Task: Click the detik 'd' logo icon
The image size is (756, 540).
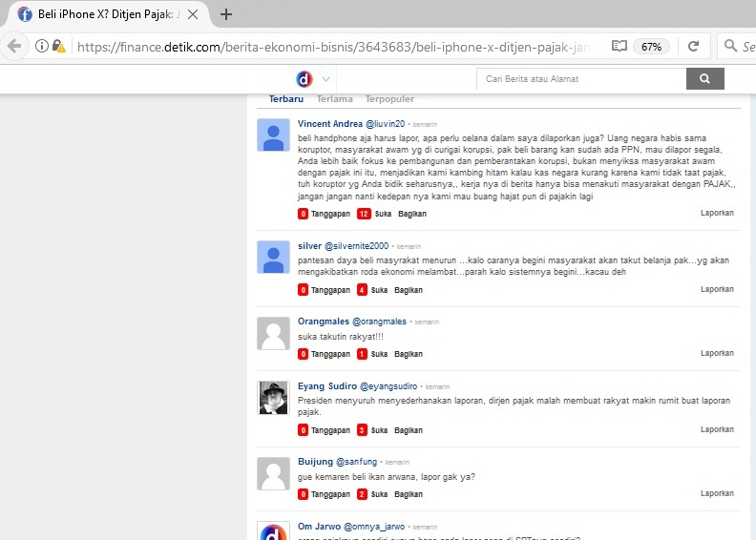Action: point(304,79)
